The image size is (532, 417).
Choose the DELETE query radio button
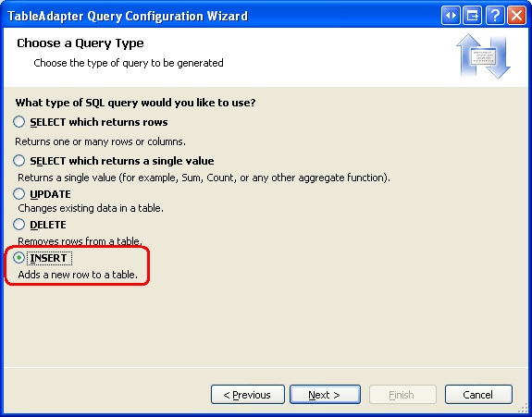tap(19, 224)
